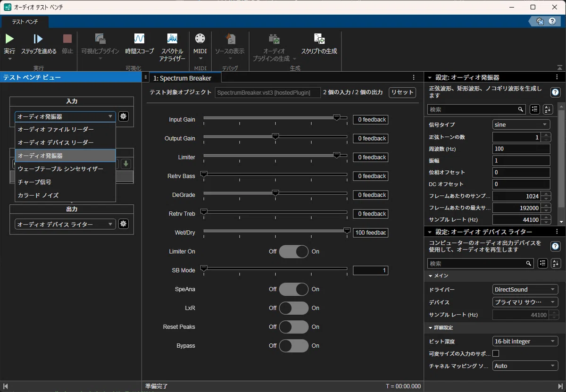Click the リセット button
Screen dimensions: 566x392
(402, 92)
